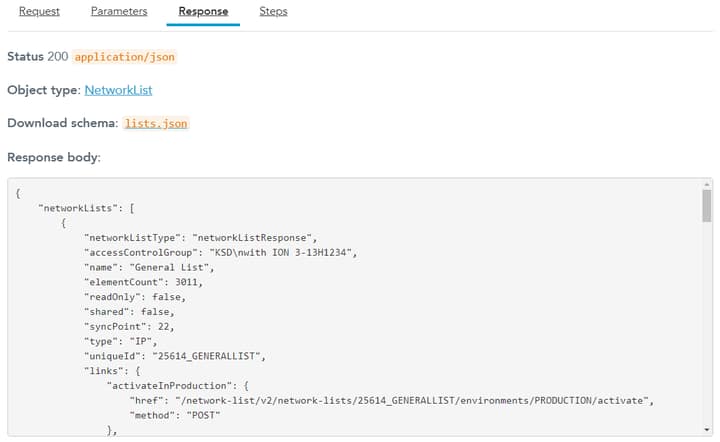Click the Status 200 text
720x442 pixels.
(37, 57)
